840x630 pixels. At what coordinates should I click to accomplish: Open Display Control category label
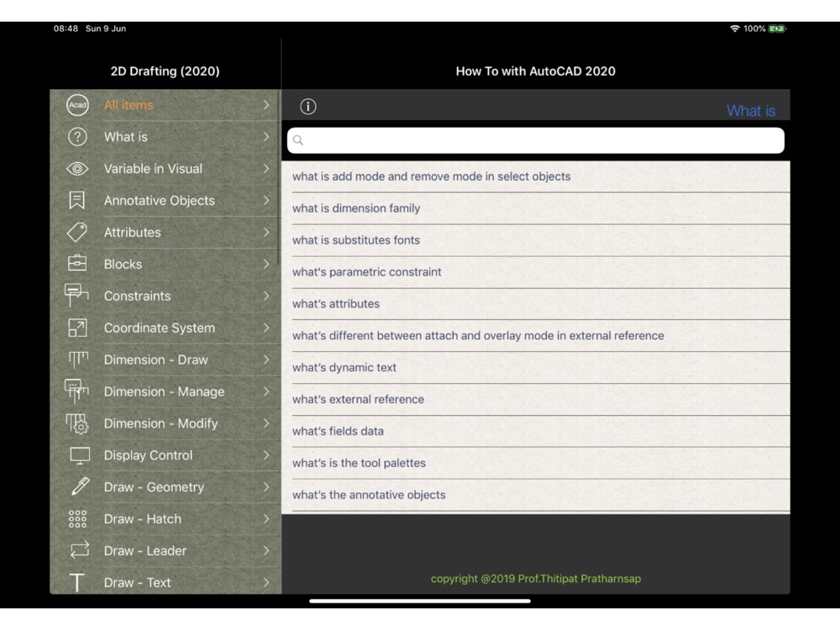pos(149,455)
